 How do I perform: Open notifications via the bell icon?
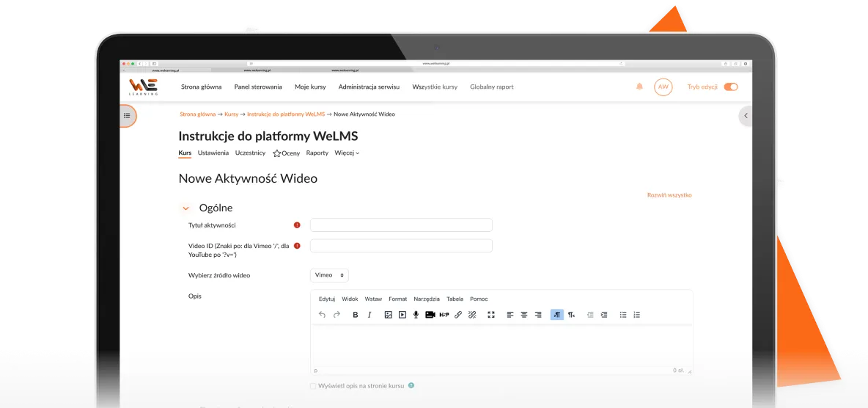[639, 87]
